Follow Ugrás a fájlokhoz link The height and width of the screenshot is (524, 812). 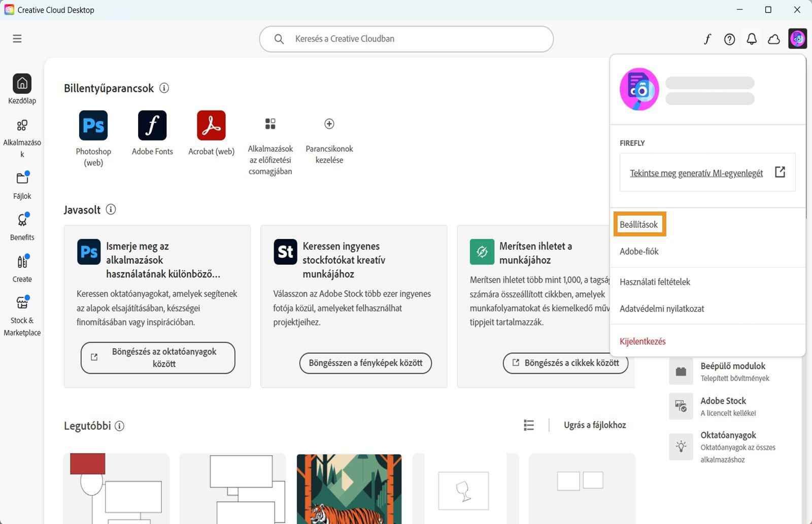(595, 425)
